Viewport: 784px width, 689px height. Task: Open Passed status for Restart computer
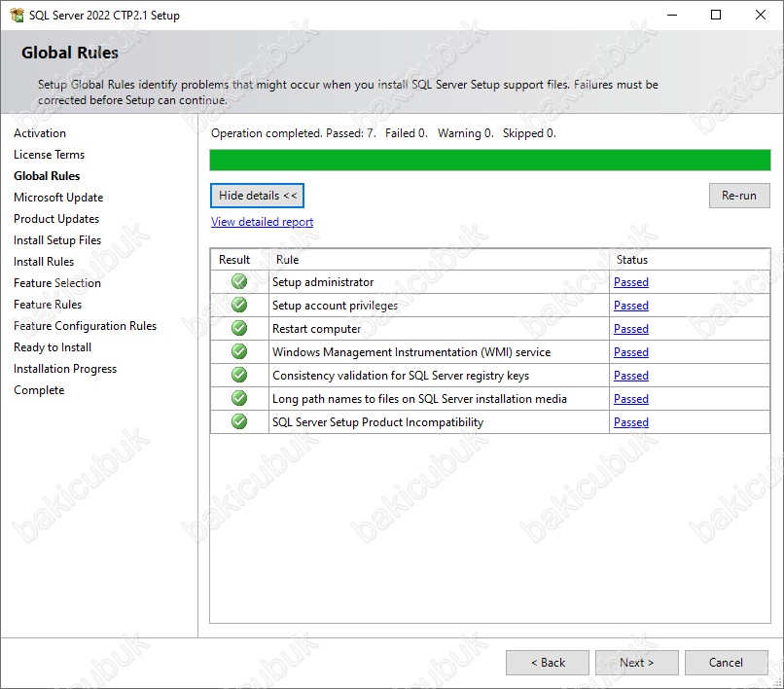pos(631,329)
